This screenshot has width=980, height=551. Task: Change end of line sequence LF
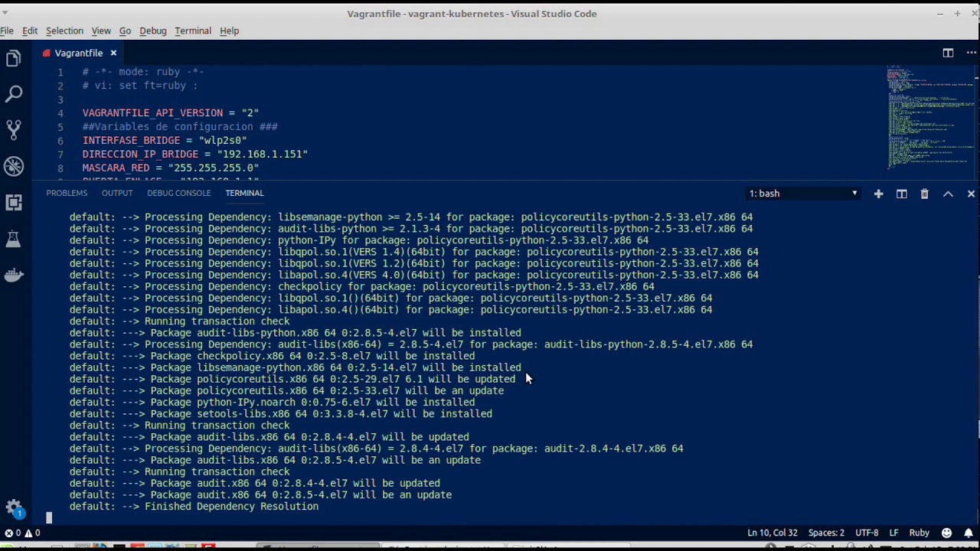pos(893,533)
